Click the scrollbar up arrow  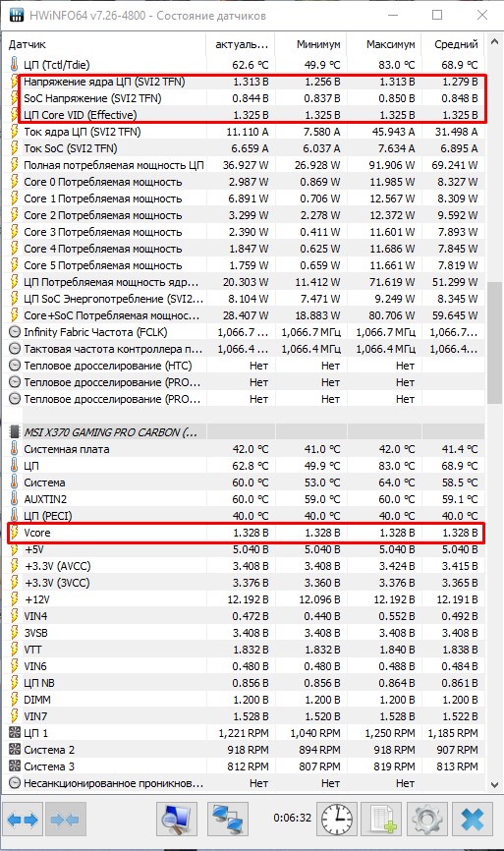point(494,42)
